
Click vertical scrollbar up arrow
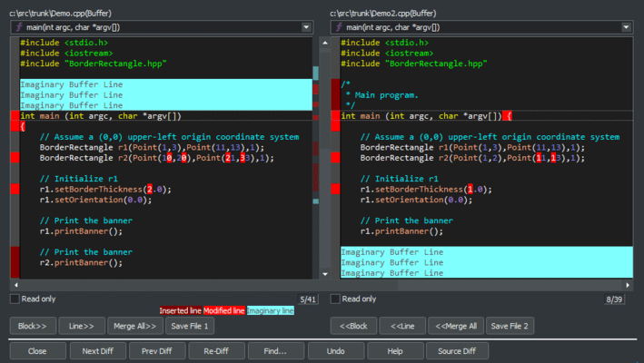pos(325,43)
